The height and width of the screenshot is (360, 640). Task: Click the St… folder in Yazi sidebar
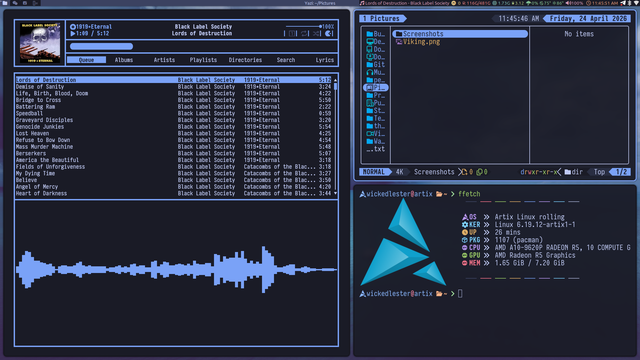coord(376,111)
